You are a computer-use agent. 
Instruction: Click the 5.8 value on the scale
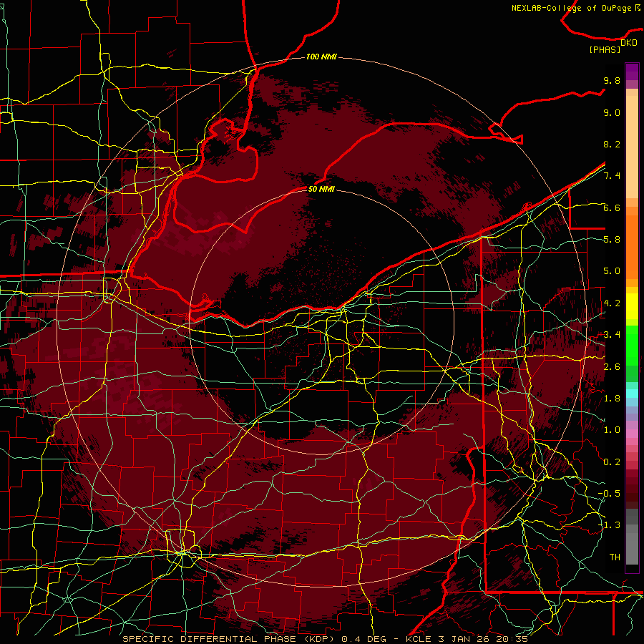tap(612, 240)
